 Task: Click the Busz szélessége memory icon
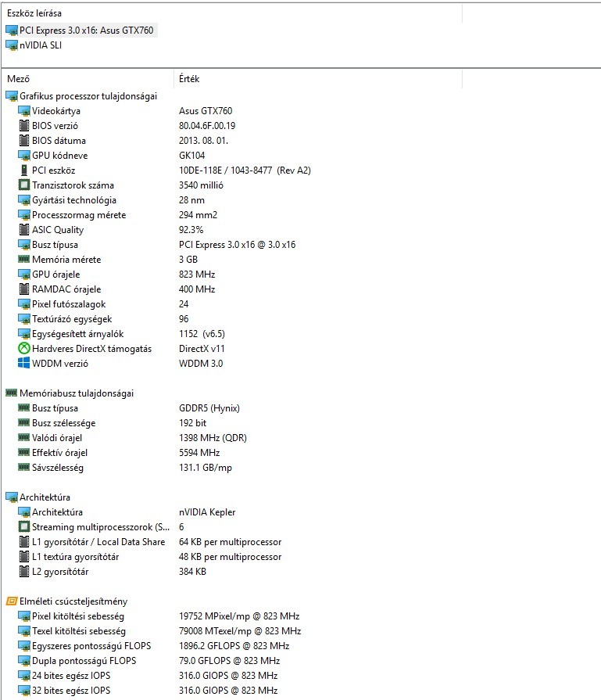point(24,422)
